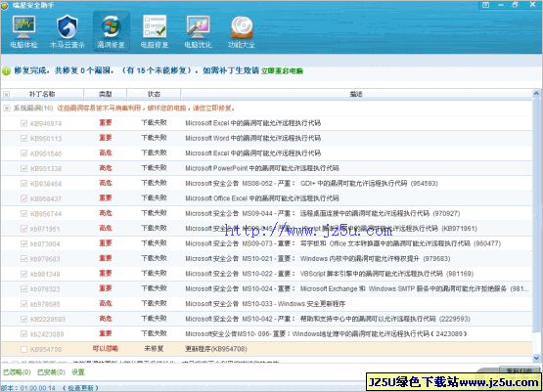Image resolution: width=543 pixels, height=392 pixels.
Task: Select kb973904 patch name
Action: (x=45, y=244)
